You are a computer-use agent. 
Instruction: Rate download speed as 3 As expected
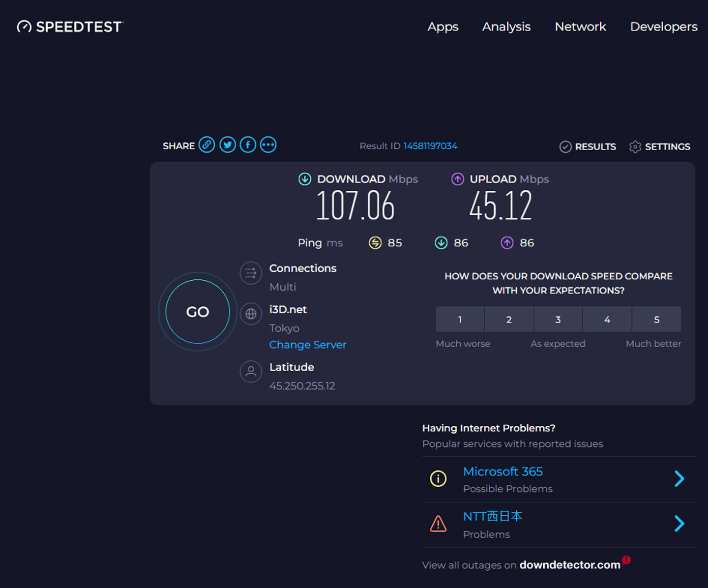pos(558,320)
